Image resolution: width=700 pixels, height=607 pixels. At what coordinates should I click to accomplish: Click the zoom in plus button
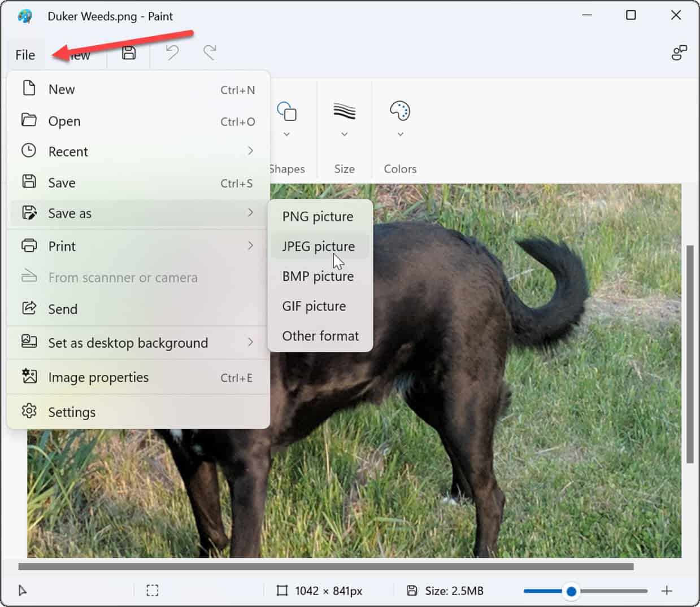667,591
